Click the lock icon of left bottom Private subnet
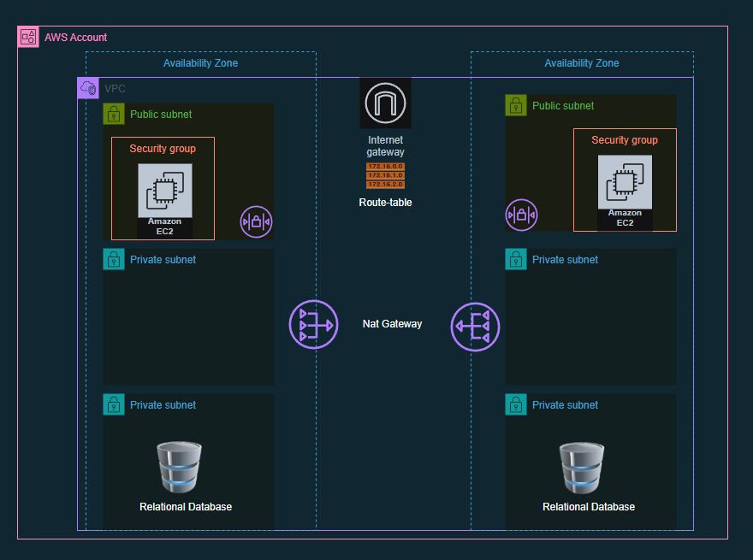 pyautogui.click(x=114, y=404)
